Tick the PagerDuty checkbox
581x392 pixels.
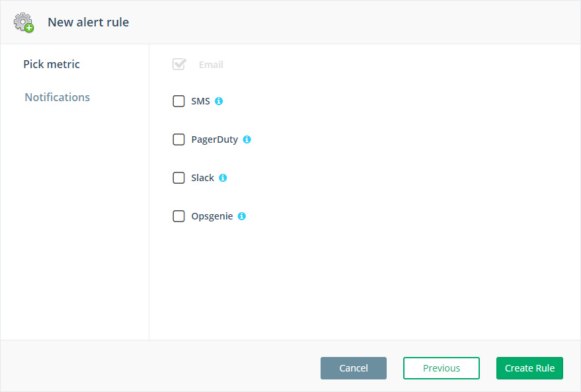pyautogui.click(x=178, y=139)
